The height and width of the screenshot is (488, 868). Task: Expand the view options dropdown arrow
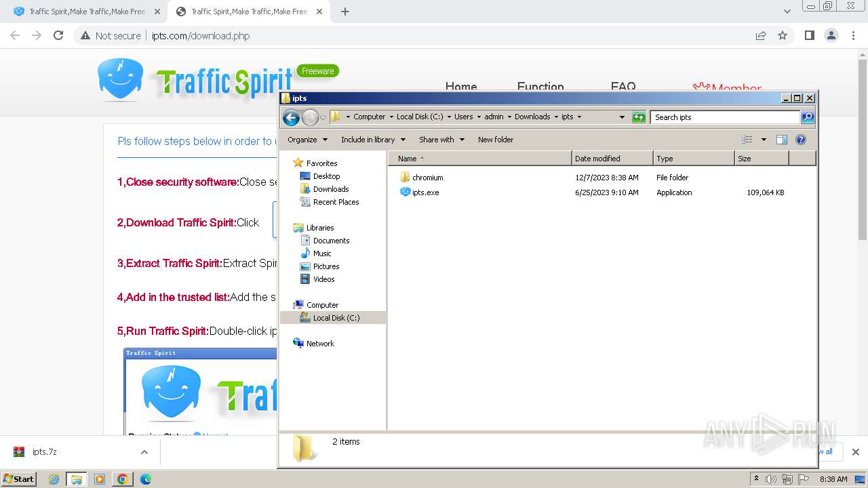[x=764, y=140]
